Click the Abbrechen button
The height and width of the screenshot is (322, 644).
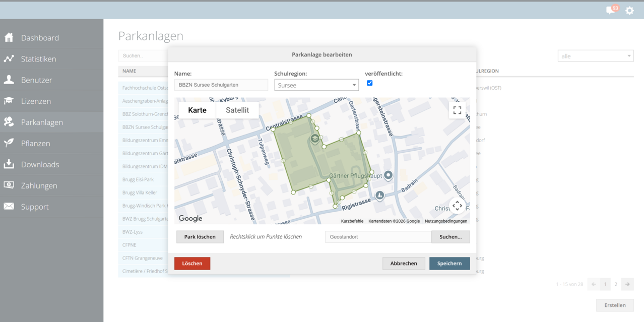tap(404, 264)
